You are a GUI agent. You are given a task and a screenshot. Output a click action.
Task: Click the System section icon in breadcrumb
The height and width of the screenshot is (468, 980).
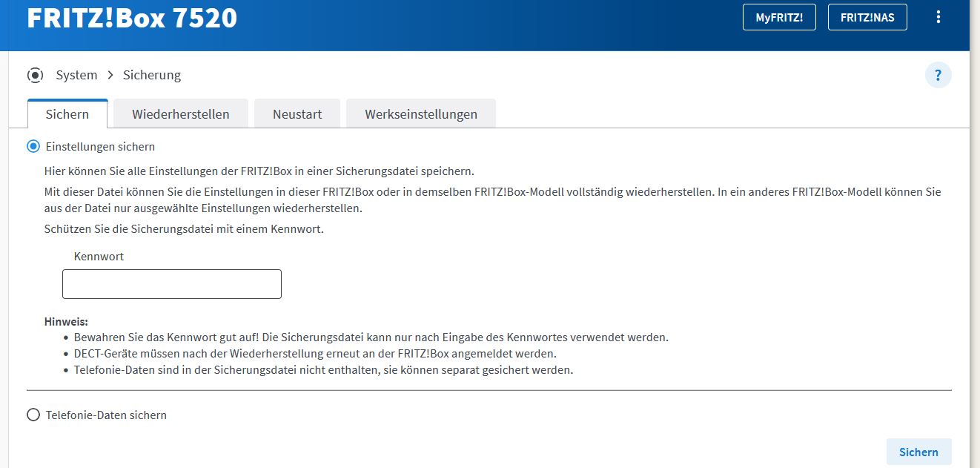click(x=35, y=75)
